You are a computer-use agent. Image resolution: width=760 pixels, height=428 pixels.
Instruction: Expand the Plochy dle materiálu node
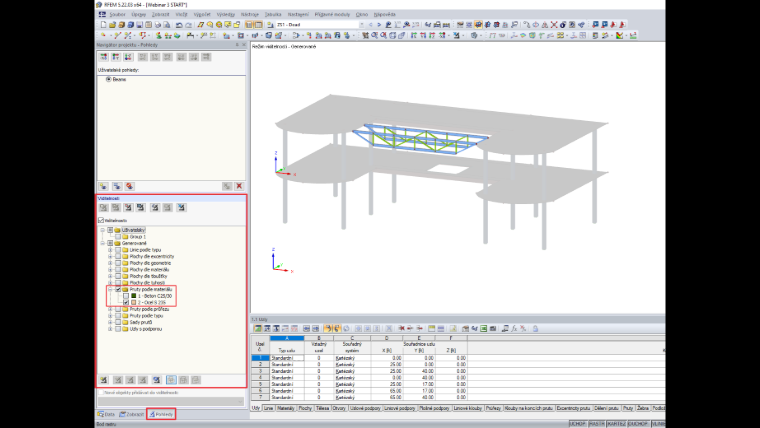pyautogui.click(x=110, y=269)
